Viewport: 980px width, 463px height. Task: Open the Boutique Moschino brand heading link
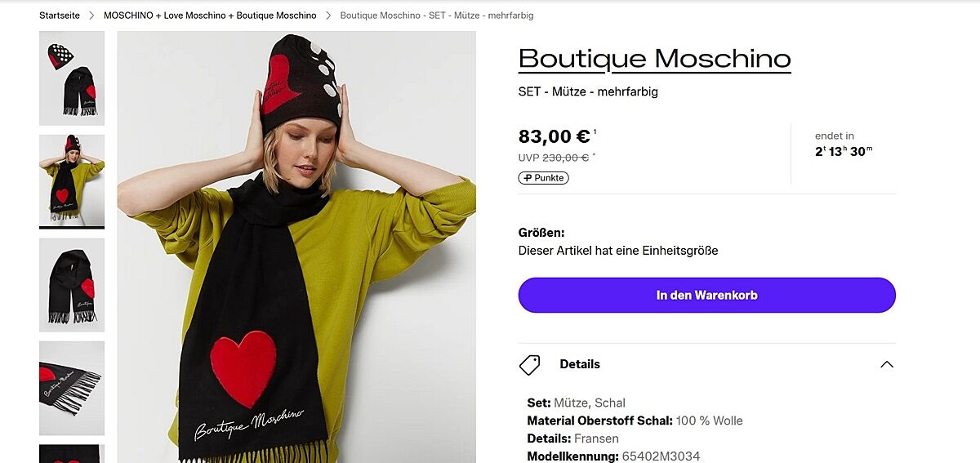coord(654,59)
